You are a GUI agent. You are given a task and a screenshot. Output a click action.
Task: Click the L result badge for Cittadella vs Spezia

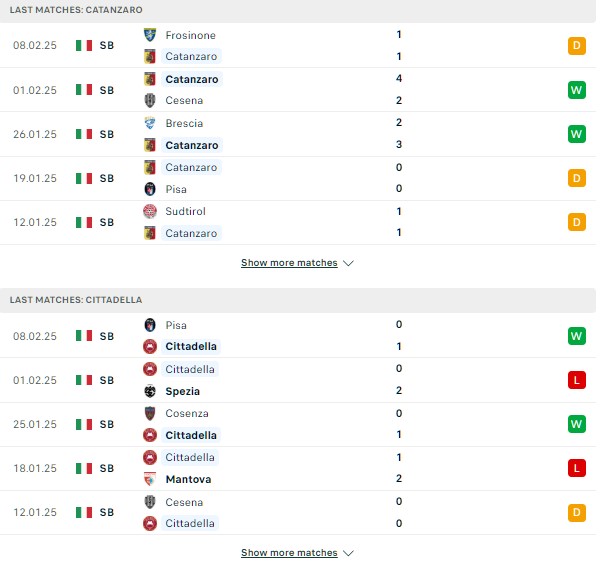(x=577, y=380)
